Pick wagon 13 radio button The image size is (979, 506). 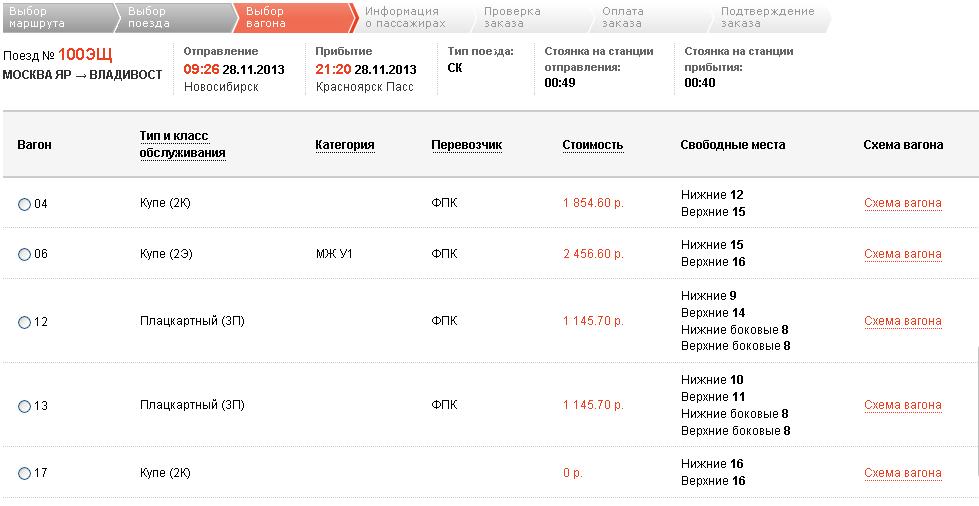(x=24, y=406)
